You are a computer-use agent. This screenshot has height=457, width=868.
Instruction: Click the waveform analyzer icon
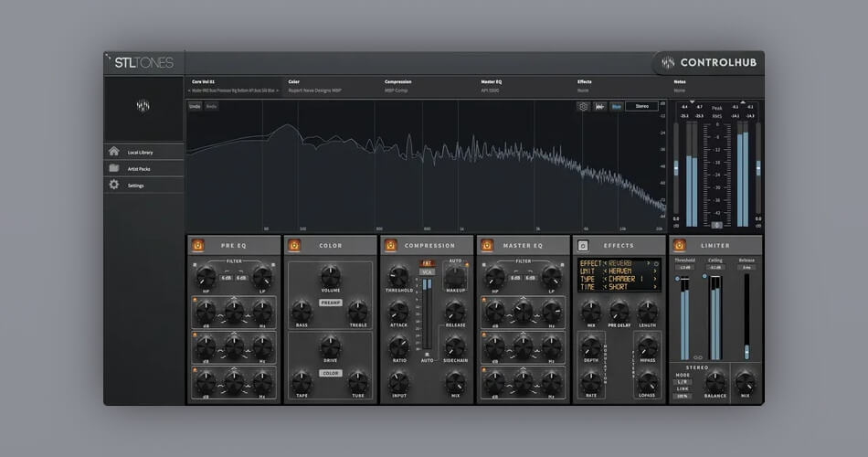(x=599, y=106)
